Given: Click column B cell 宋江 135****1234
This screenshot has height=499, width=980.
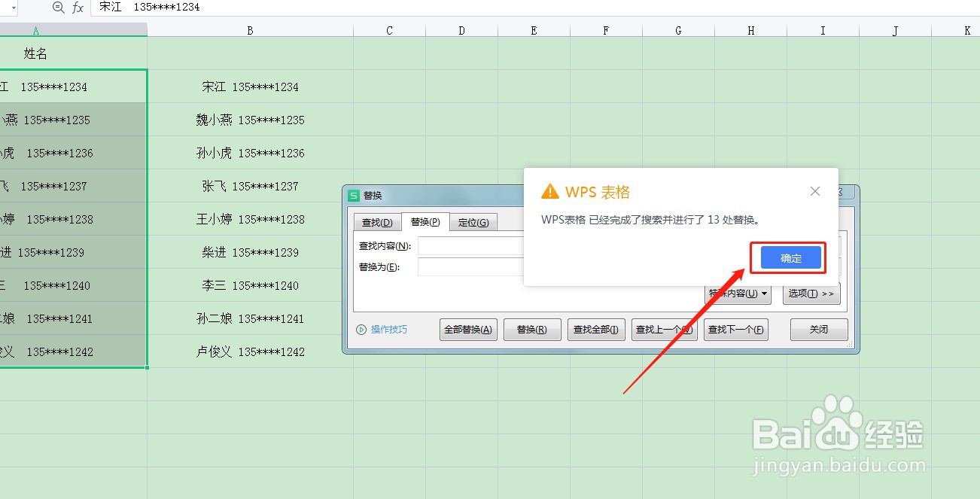Looking at the screenshot, I should point(251,87).
